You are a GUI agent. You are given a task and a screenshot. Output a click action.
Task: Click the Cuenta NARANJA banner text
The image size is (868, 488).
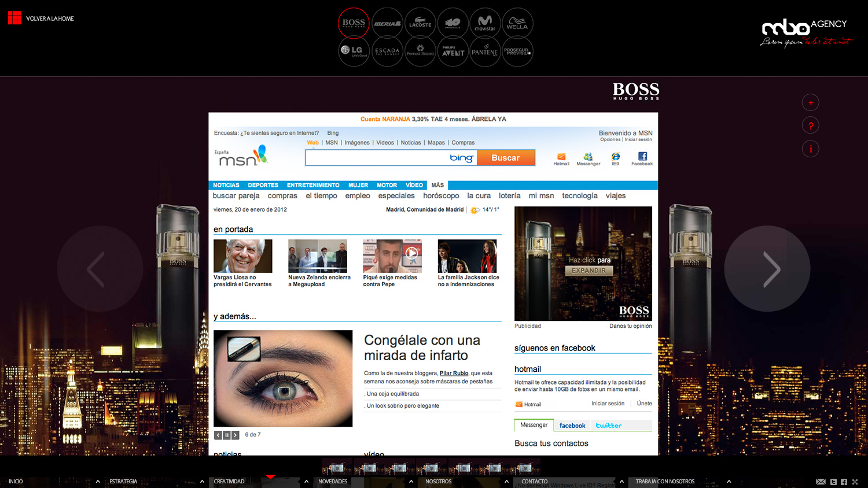(433, 119)
